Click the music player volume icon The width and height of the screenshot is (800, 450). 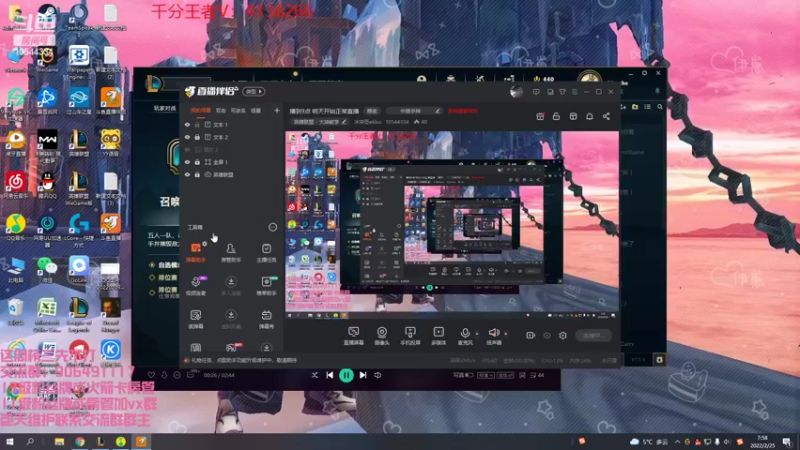[x=378, y=375]
